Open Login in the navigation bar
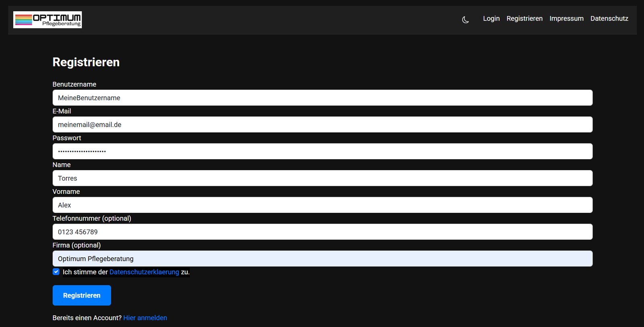 click(x=491, y=19)
